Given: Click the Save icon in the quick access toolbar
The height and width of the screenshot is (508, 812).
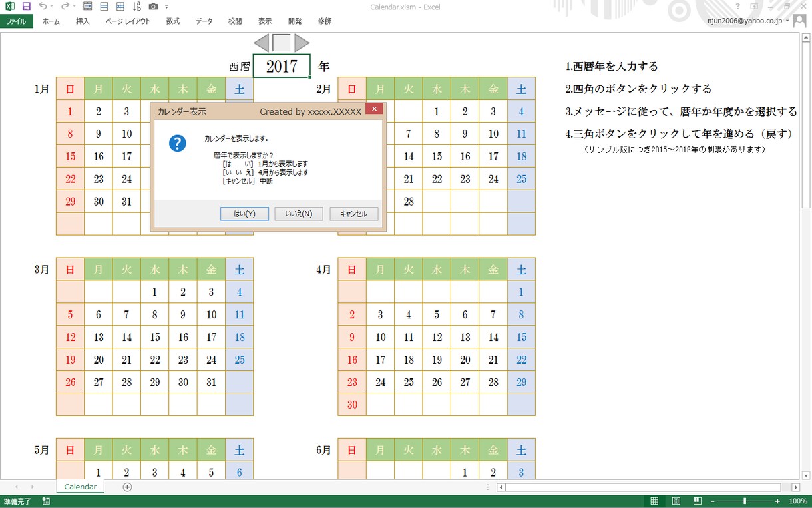Looking at the screenshot, I should [27, 6].
